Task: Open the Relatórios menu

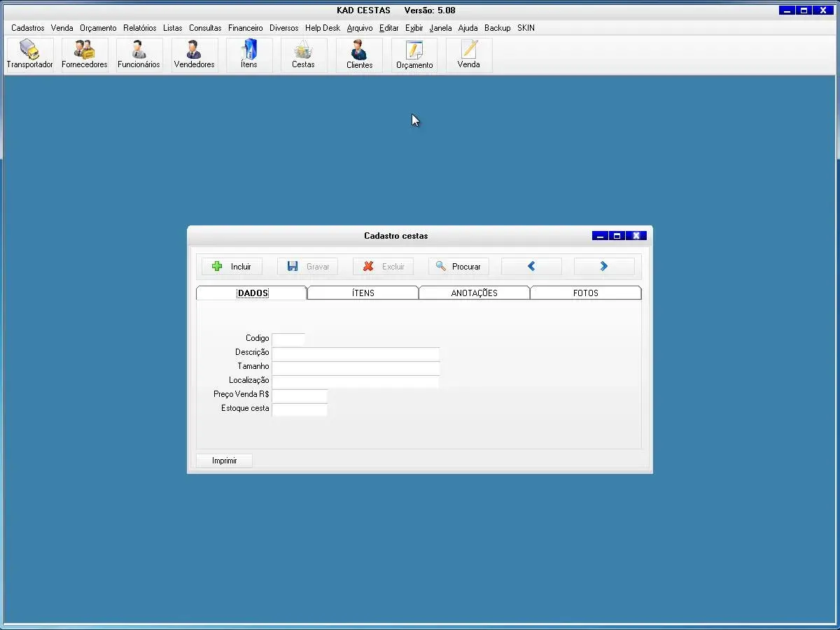Action: [139, 28]
